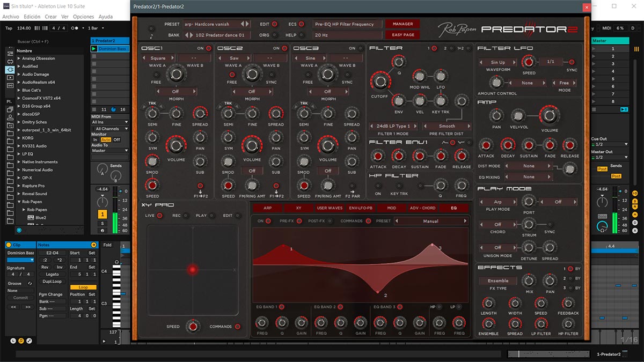The image size is (644, 362).
Task: Next OSC1 waveform arrow after Square
Action: 172,58
